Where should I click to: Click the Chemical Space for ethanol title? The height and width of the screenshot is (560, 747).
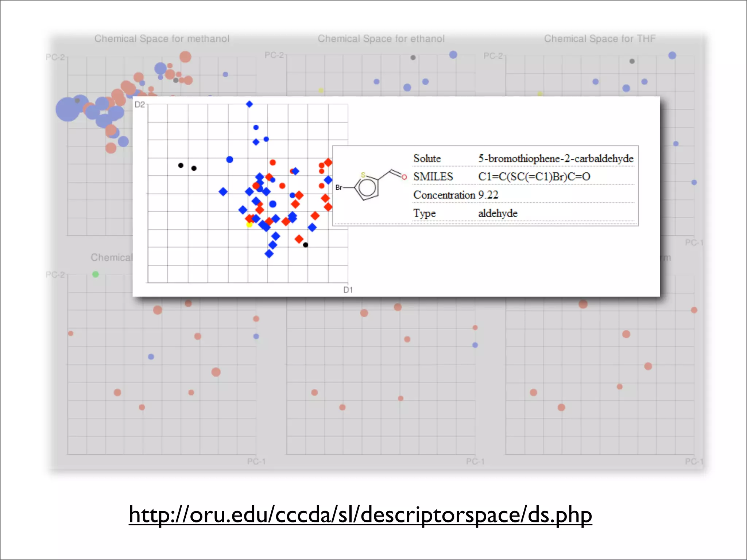click(381, 39)
